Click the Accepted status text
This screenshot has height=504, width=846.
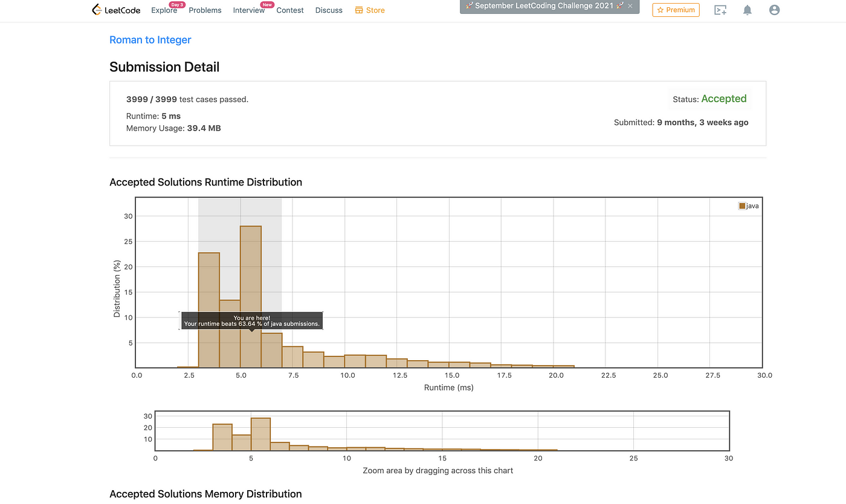724,99
